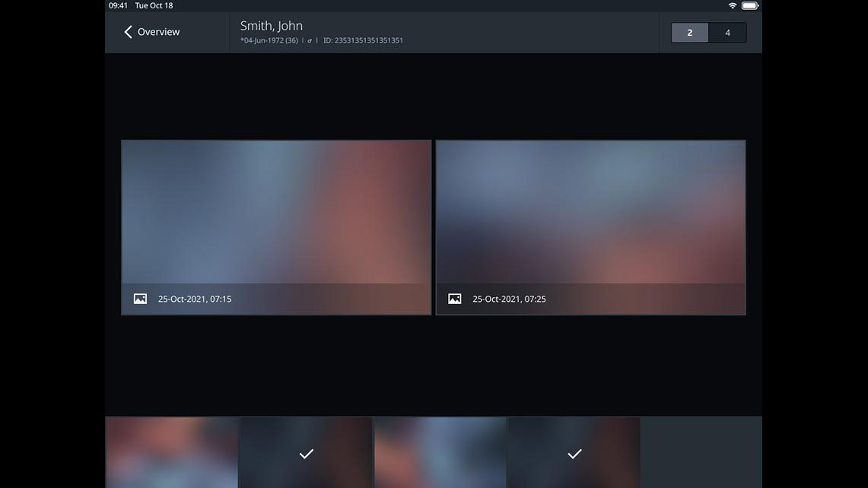This screenshot has height=488, width=868.
Task: Uncheck the fourth thumbnail's checkmark
Action: click(x=574, y=454)
